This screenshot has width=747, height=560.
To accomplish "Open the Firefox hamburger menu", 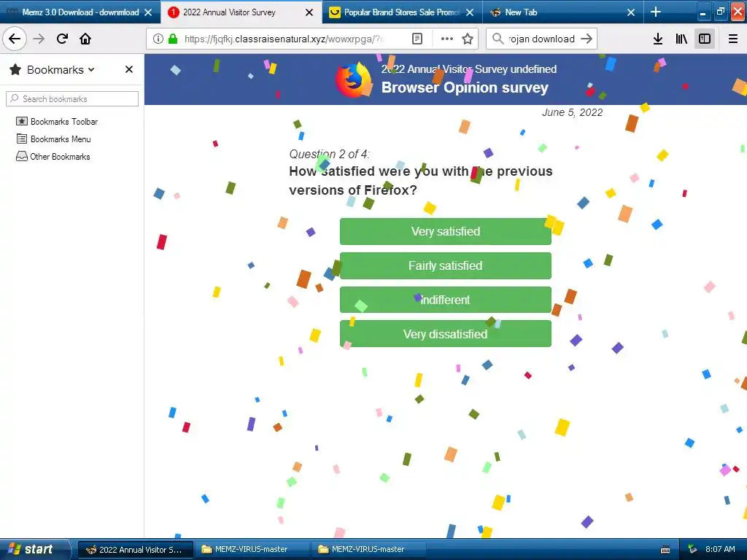I will tap(733, 39).
